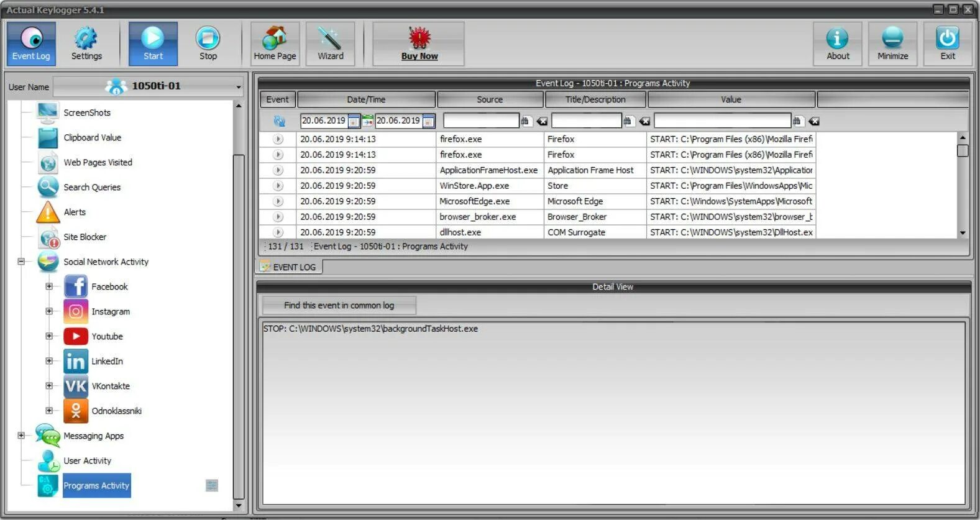980x520 pixels.
Task: Sort by the Source column header
Action: [490, 99]
